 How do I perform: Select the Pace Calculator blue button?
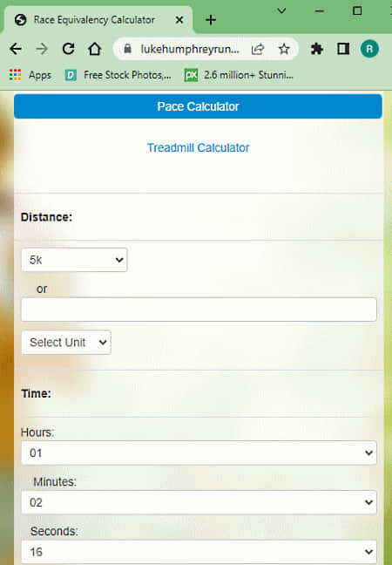[x=198, y=106]
